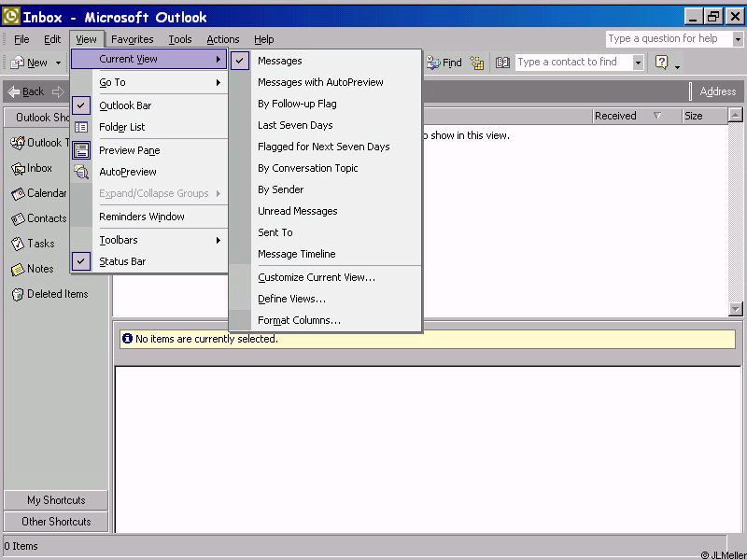
Task: Open the address book toolbar icon
Action: tap(502, 63)
